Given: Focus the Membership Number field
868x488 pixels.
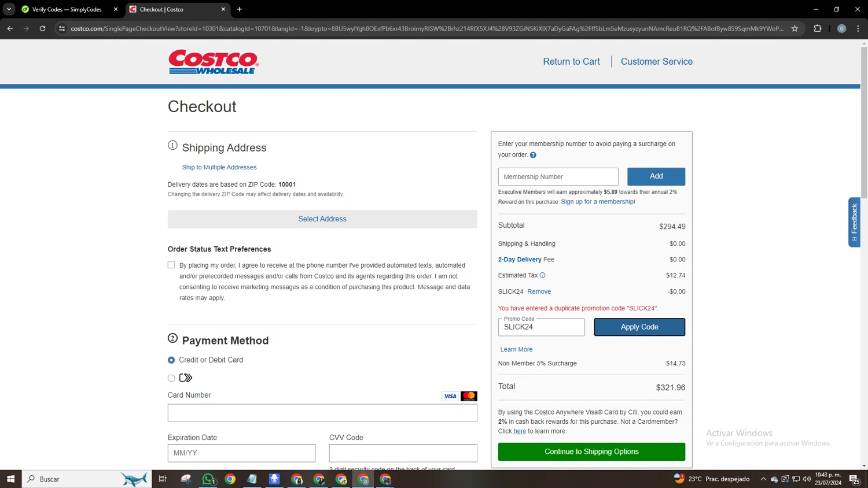Looking at the screenshot, I should 558,176.
